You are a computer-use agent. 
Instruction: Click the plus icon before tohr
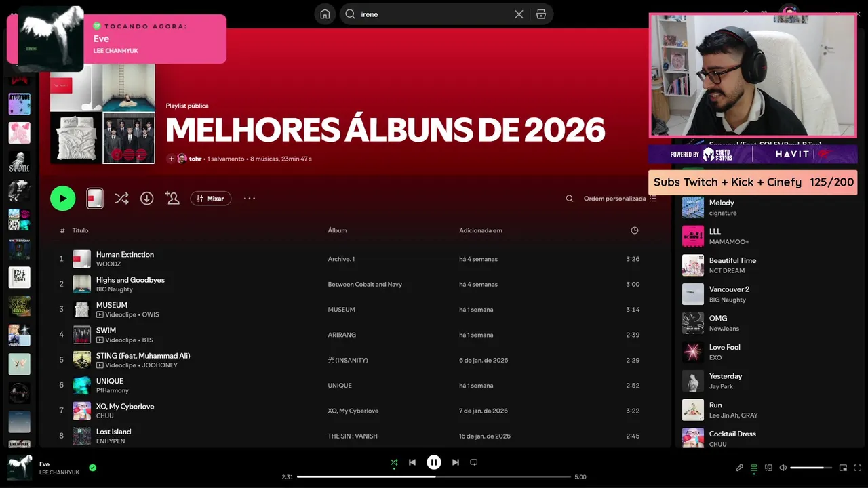point(171,159)
